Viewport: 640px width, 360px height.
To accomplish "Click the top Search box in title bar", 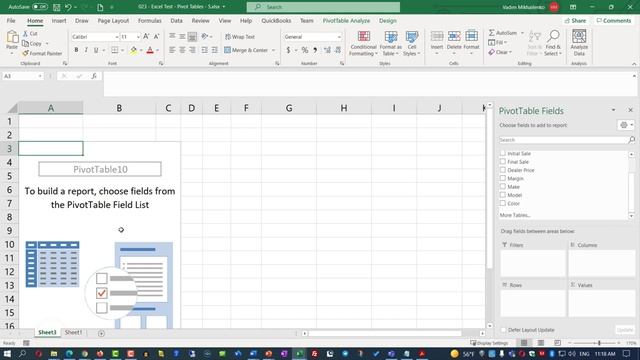I will (323, 7).
